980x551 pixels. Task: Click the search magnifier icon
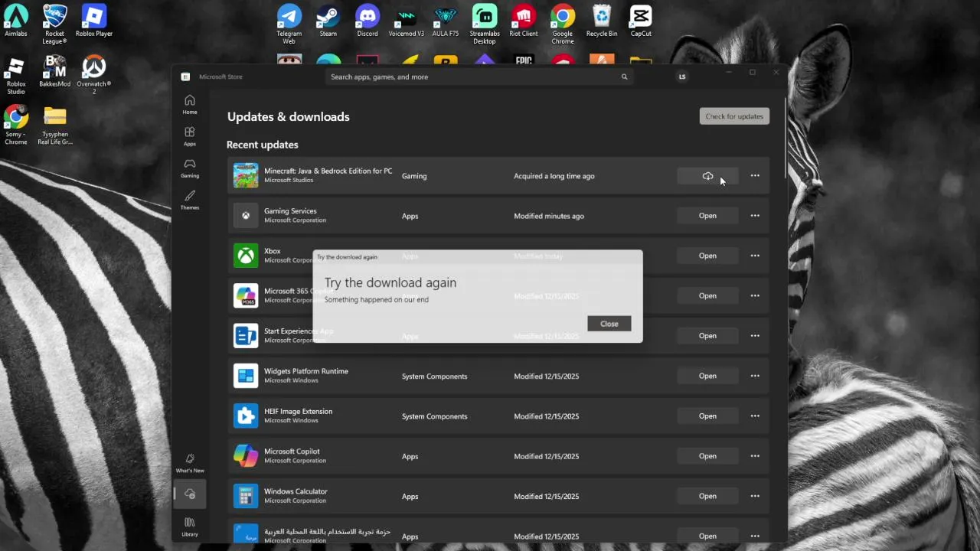624,77
